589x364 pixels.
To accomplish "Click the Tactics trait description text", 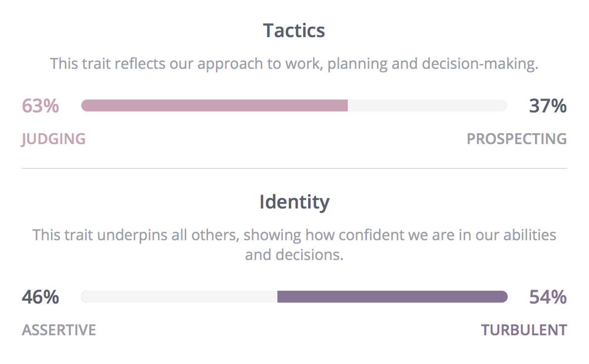I will 294,64.
